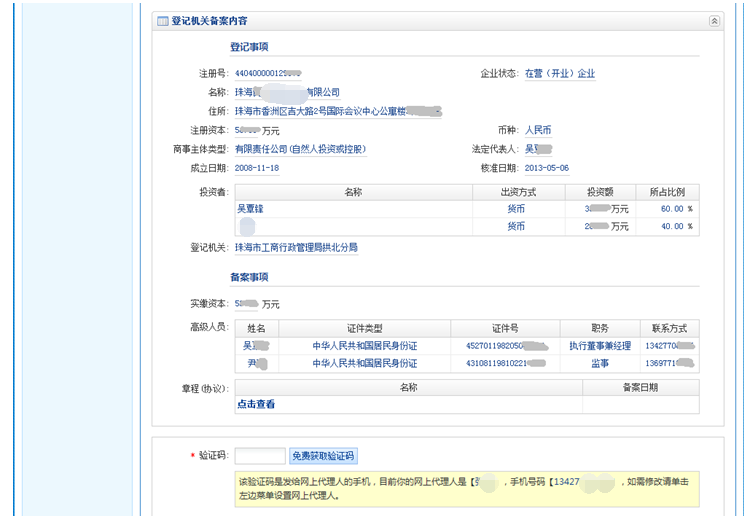Screen dimensions: 751x521
Task: Click the 60.00 percent share cell
Action: 671,210
